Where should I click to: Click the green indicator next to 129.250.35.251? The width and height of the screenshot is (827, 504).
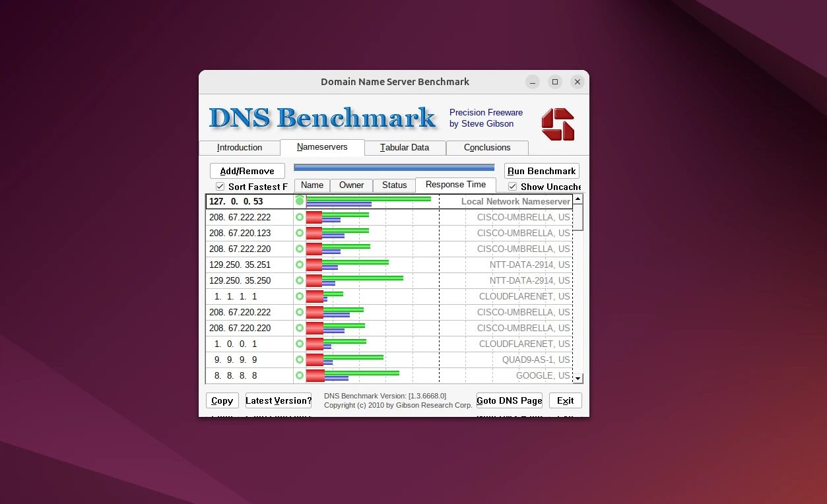[300, 265]
